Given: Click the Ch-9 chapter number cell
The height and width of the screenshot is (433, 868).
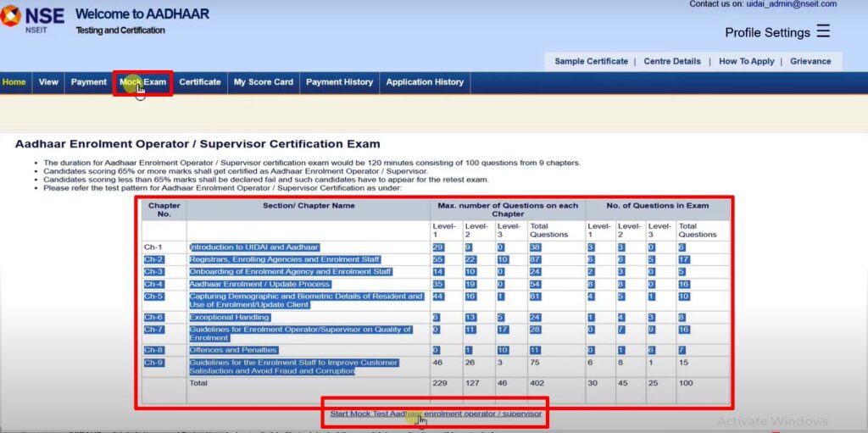Looking at the screenshot, I should [x=164, y=367].
